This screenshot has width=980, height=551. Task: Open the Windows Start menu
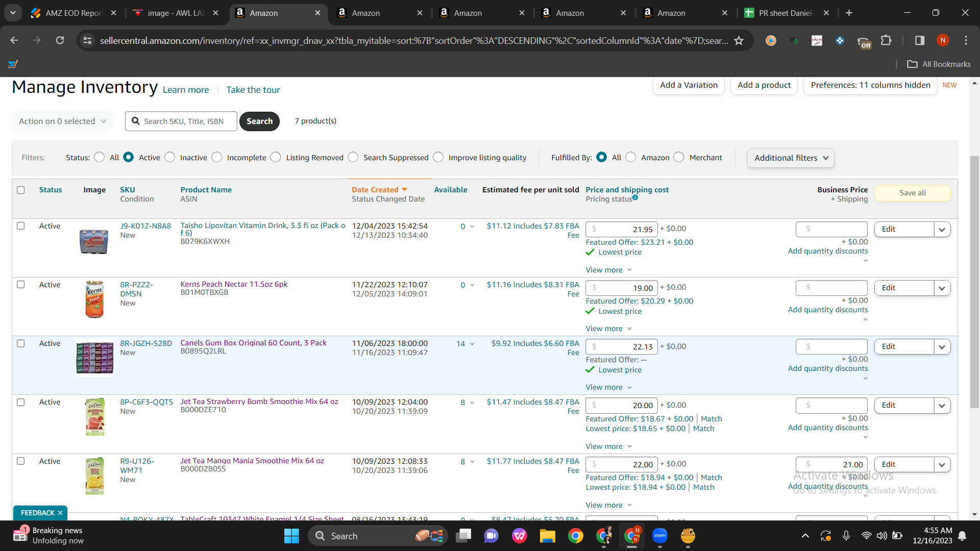pyautogui.click(x=291, y=536)
